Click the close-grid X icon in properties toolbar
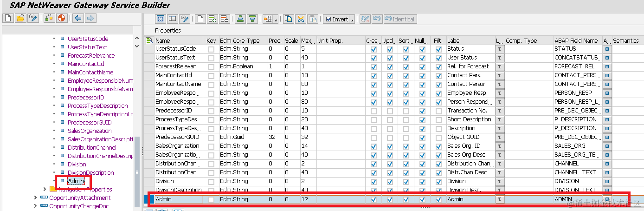Screen dimensions: 644x211 pos(160,19)
